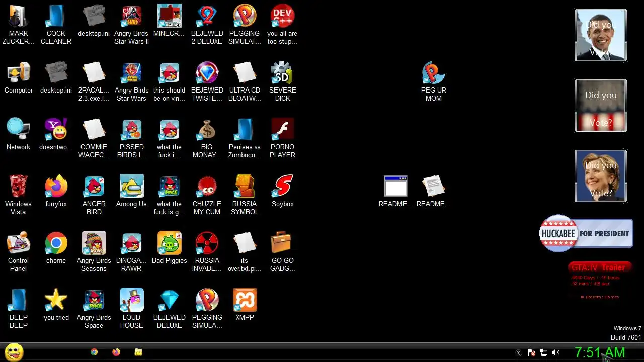The width and height of the screenshot is (644, 362).
Task: Select the Among Us desktop icon
Action: pyautogui.click(x=132, y=192)
